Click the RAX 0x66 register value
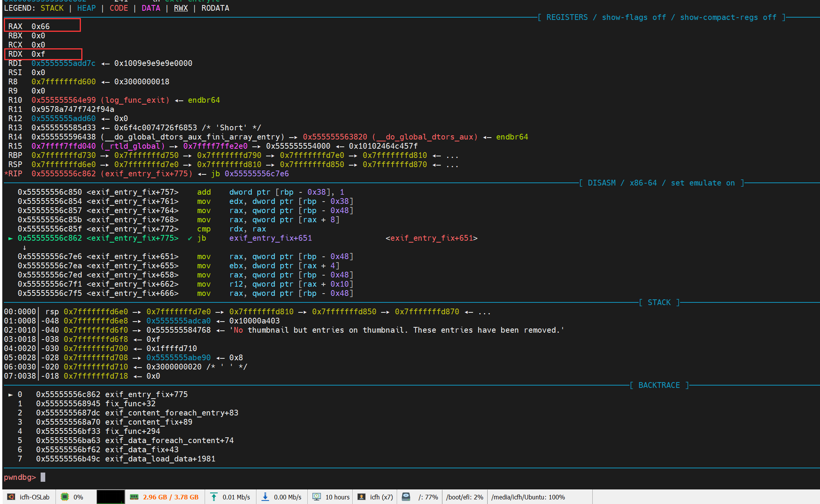The width and height of the screenshot is (820, 504). [41, 26]
